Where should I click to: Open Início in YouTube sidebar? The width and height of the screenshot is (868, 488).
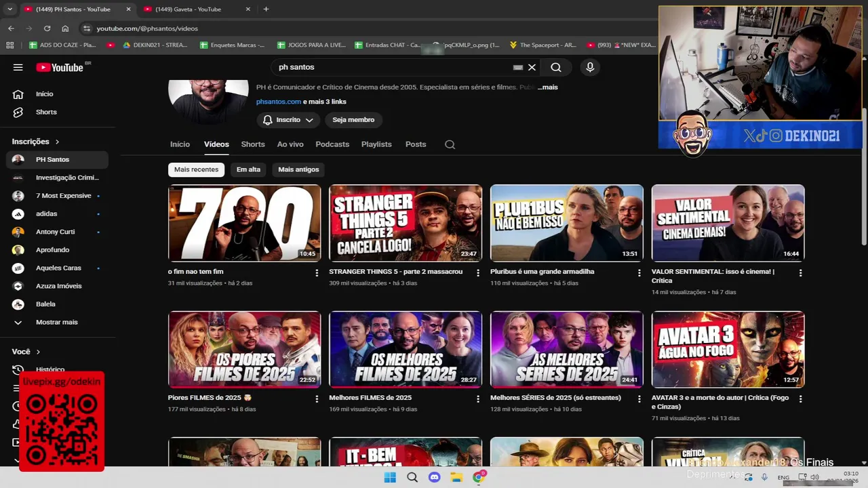point(44,94)
